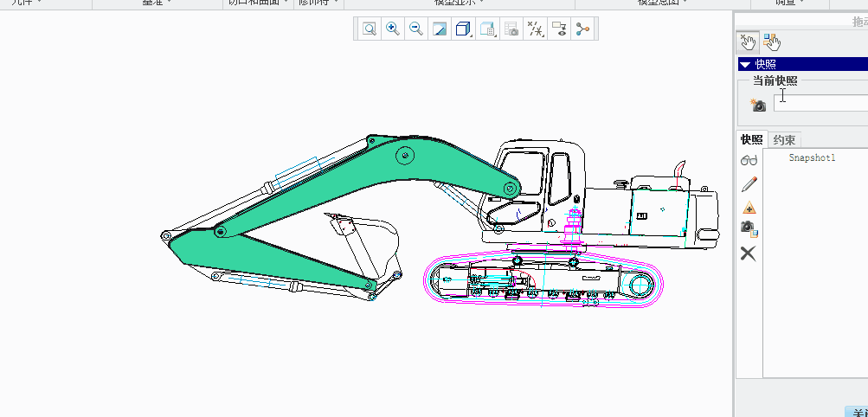Viewport: 868px width, 417px height.
Task: Click the Refit (zoom to fit) icon
Action: 370,29
